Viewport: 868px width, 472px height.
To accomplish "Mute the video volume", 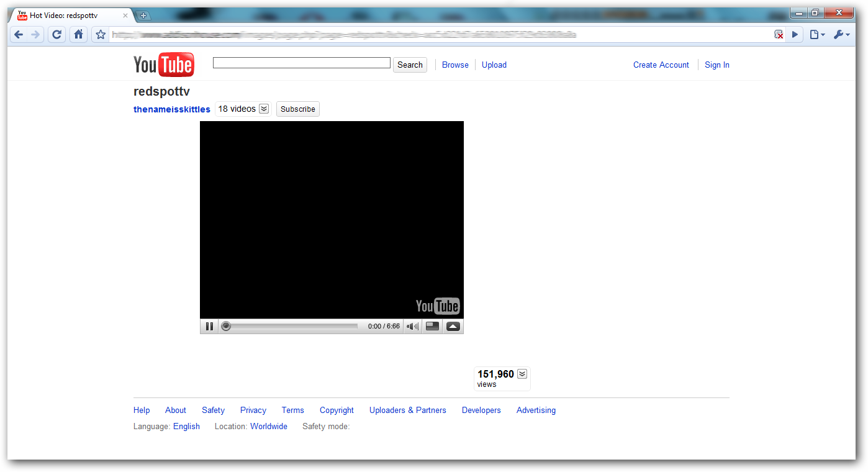I will click(x=412, y=326).
